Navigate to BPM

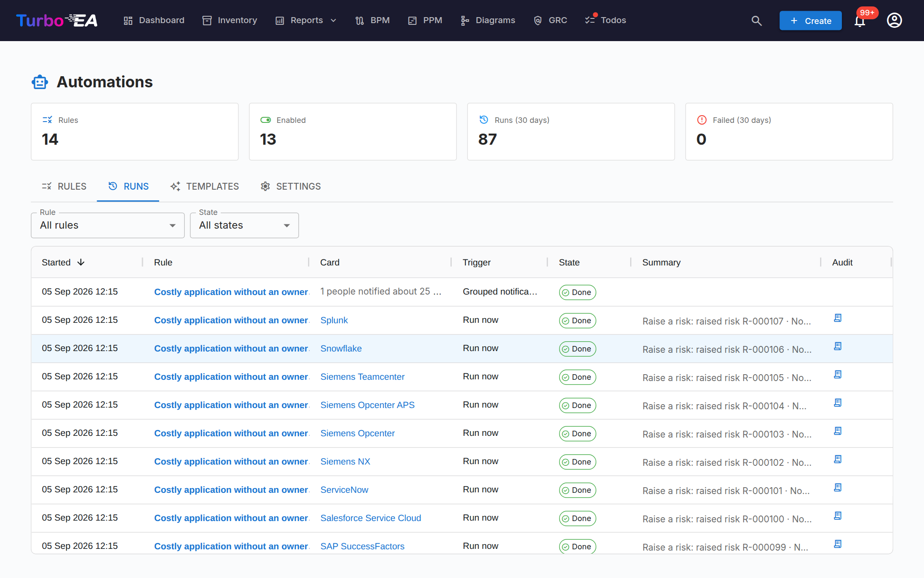(x=373, y=21)
